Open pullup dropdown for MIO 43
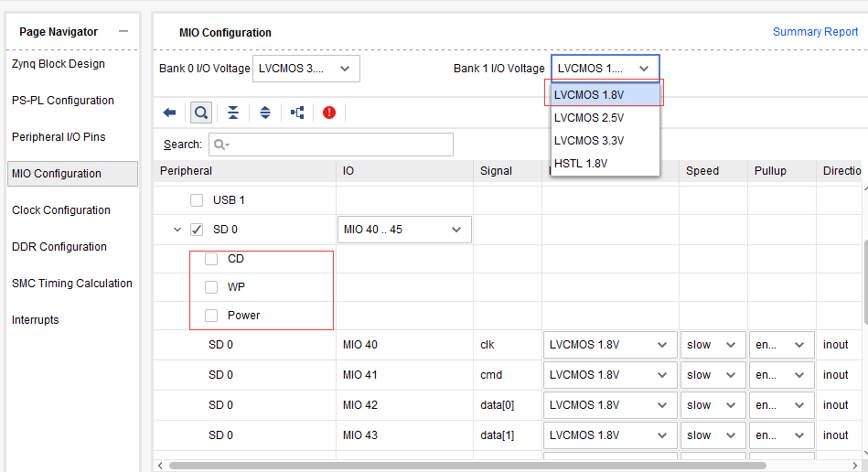Viewport: 868px width, 472px height. coord(782,435)
